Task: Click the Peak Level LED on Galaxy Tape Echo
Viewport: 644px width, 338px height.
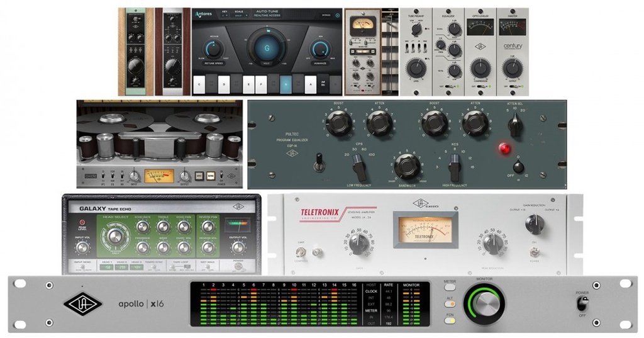Action: pyautogui.click(x=82, y=222)
